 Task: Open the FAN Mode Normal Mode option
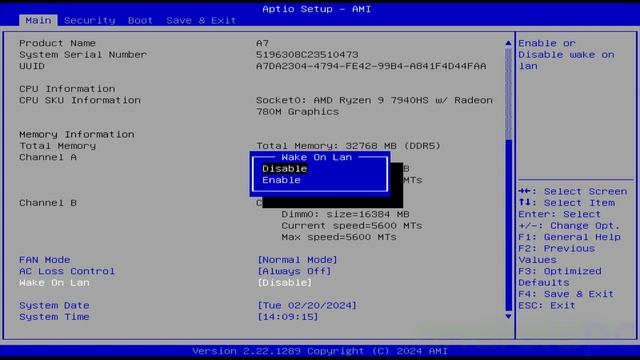pyautogui.click(x=297, y=260)
